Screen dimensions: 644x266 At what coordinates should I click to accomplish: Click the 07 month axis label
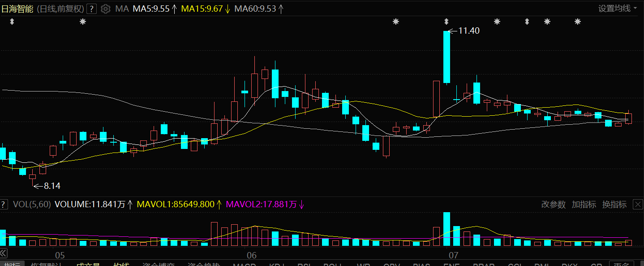[454, 256]
